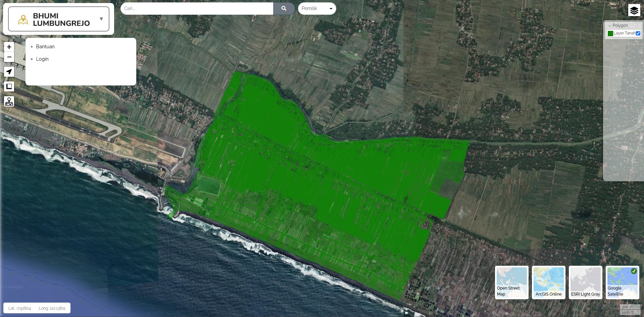
Task: Click into the Cari search field
Action: 197,8
